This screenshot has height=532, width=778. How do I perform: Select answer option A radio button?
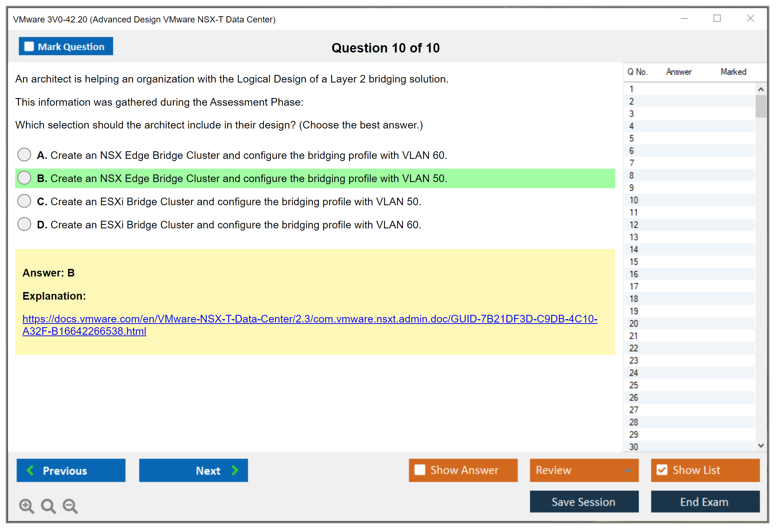24,155
